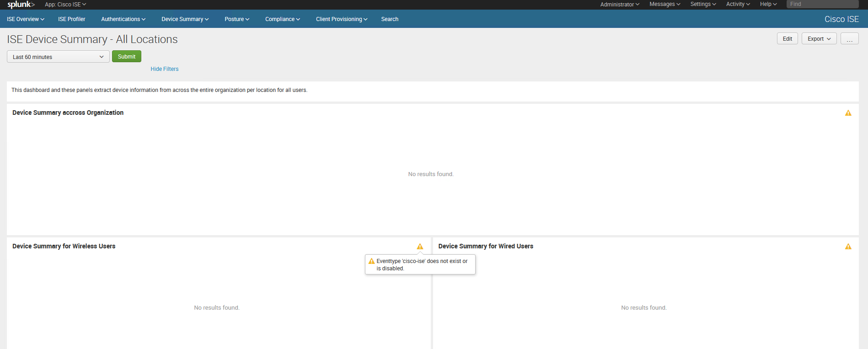Image resolution: width=868 pixels, height=349 pixels.
Task: Open the Last 60 minutes time picker
Action: 58,57
